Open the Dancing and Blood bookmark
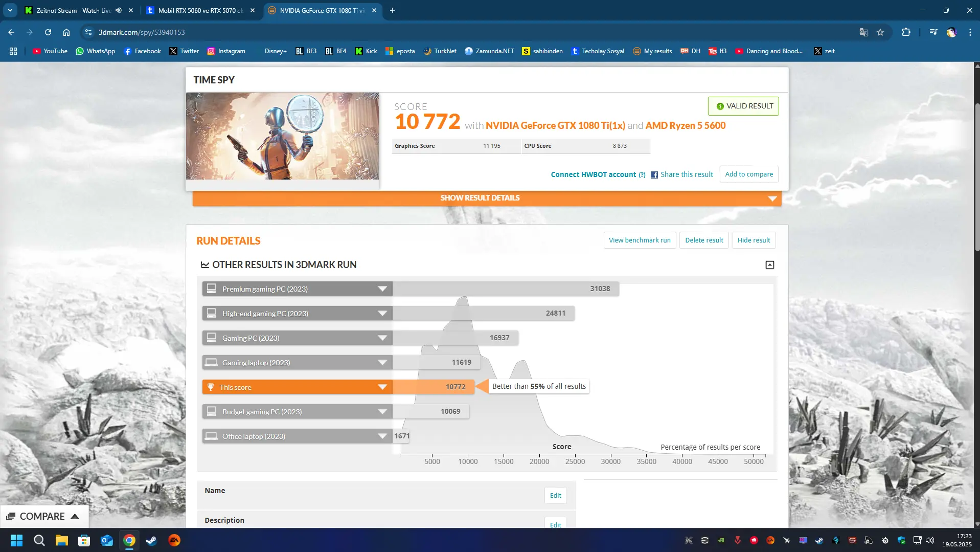Screen dimensions: 980x552 tap(769, 51)
